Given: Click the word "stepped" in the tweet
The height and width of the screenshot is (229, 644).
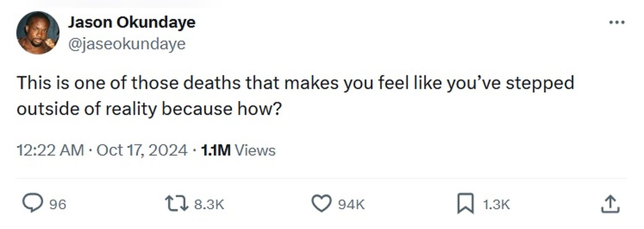Looking at the screenshot, I should coord(540,83).
